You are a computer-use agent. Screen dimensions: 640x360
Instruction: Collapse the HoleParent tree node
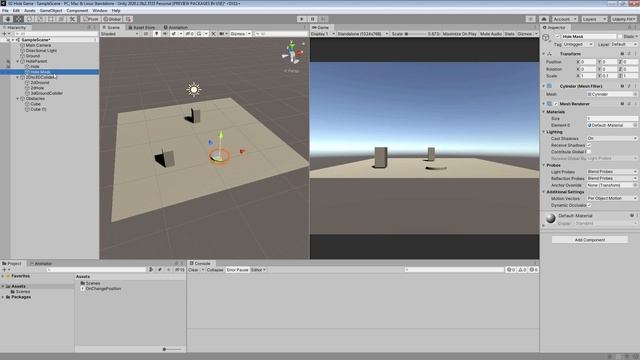coord(18,61)
